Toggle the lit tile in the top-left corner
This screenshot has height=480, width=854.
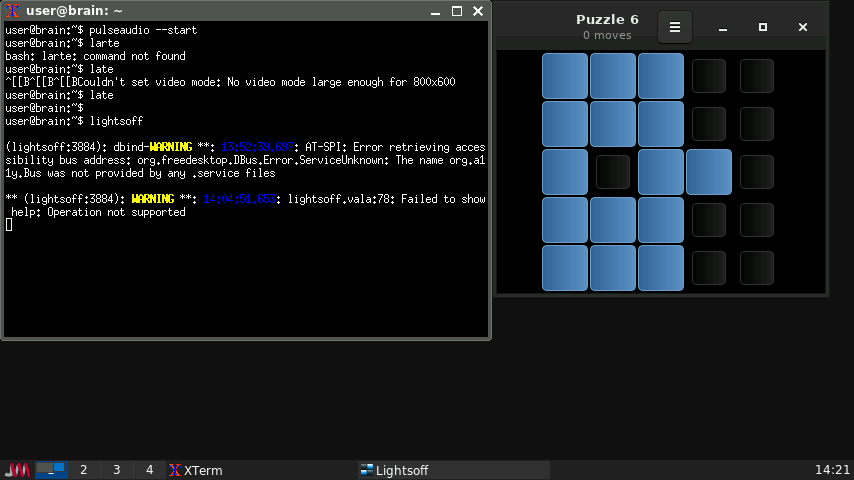(565, 76)
